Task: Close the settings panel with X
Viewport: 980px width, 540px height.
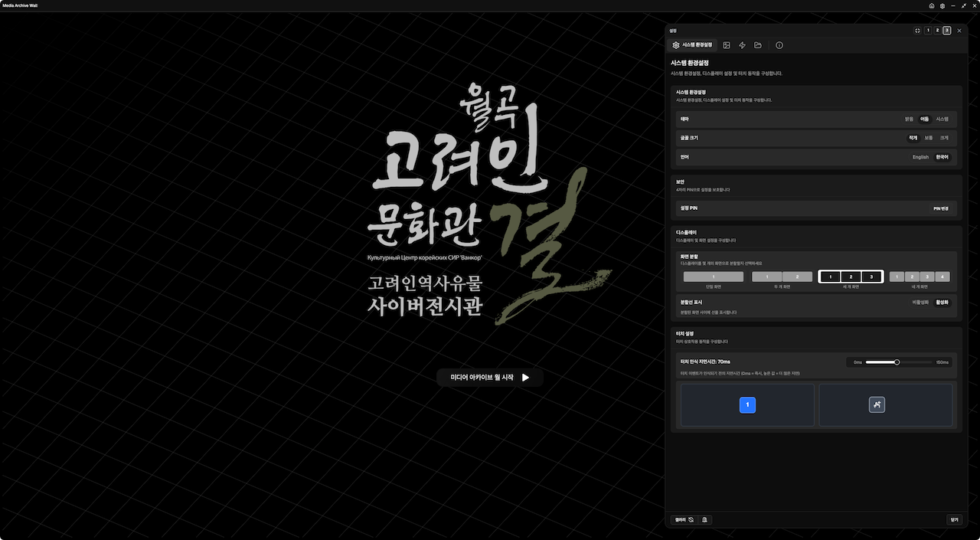Action: coord(959,31)
